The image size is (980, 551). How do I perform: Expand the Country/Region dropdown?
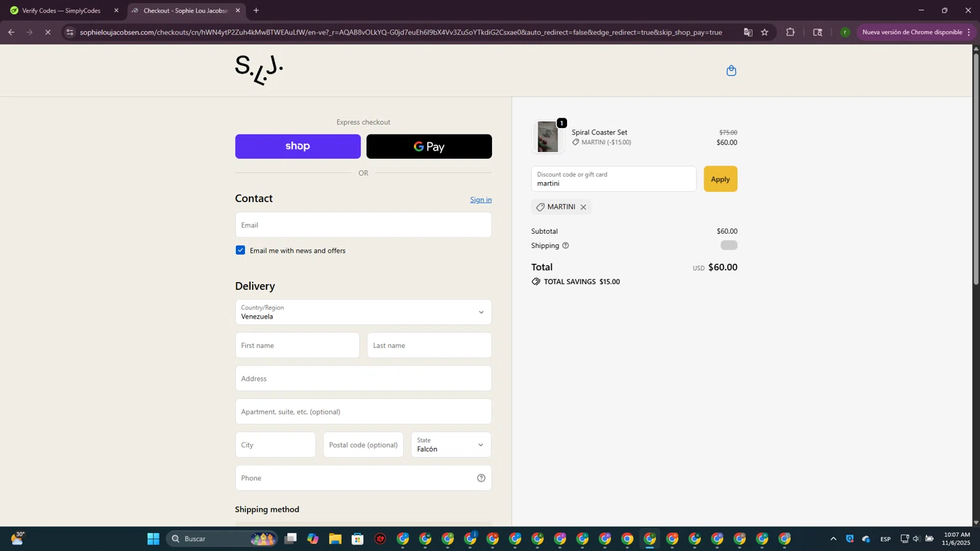coord(363,312)
